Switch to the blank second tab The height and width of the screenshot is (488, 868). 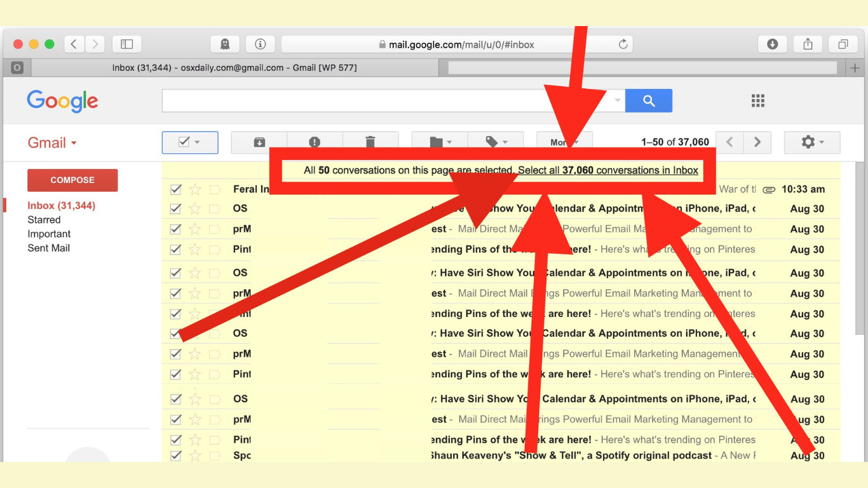(x=642, y=68)
